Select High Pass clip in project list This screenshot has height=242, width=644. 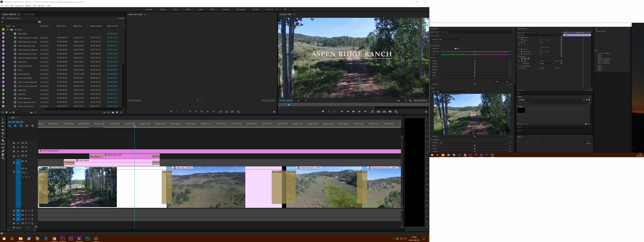pyautogui.click(x=22, y=94)
